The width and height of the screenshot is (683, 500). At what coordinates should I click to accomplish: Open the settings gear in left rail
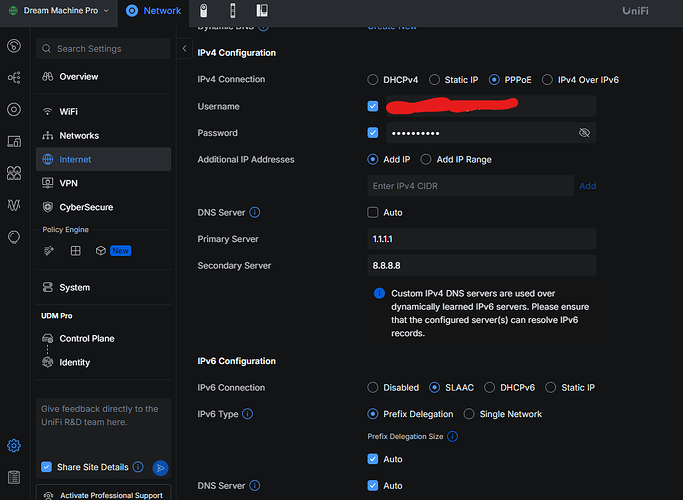[x=14, y=446]
